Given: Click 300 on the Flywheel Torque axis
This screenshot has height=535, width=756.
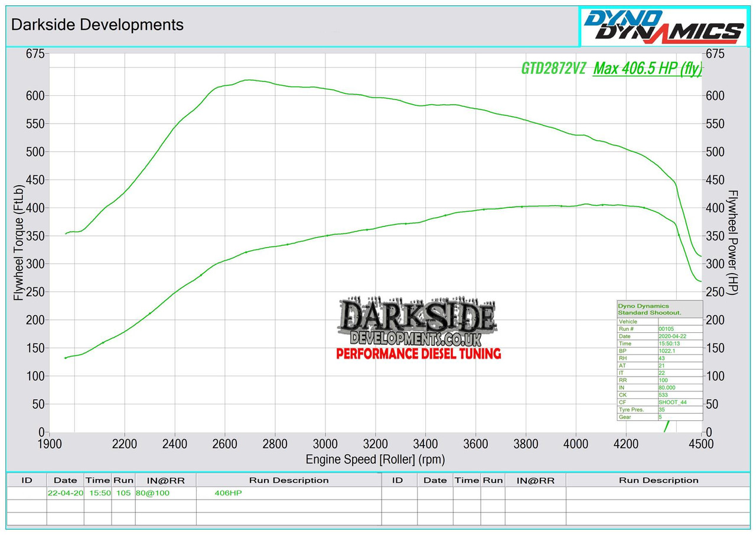Looking at the screenshot, I should pos(35,264).
